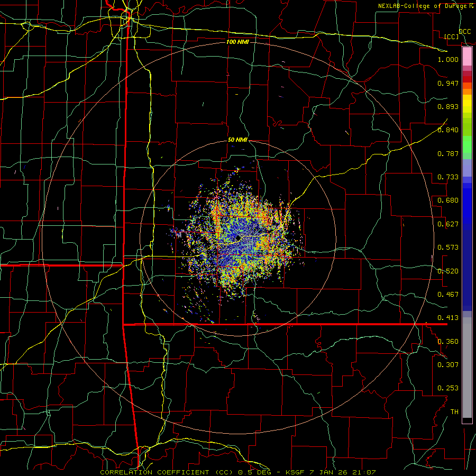Click the [CC] units label
Image resolution: width=476 pixels, height=476 pixels.
(452, 36)
